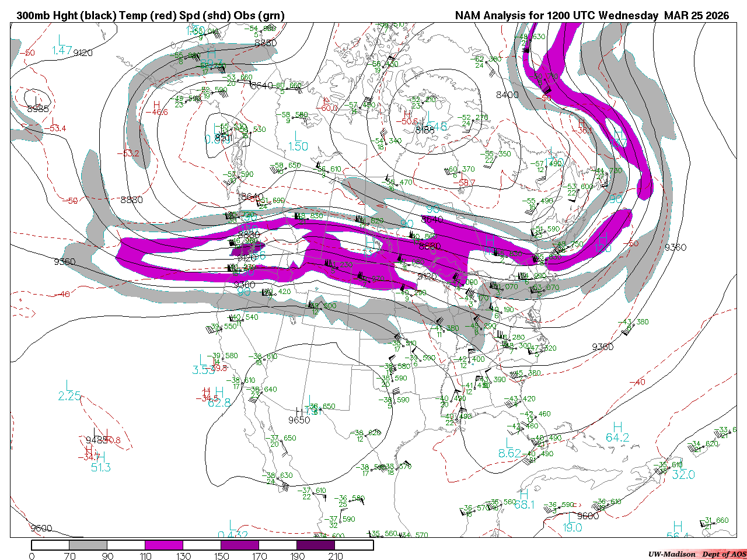Click the purple 150-170 speed legend swatch
The width and height of the screenshot is (747, 560).
click(240, 545)
